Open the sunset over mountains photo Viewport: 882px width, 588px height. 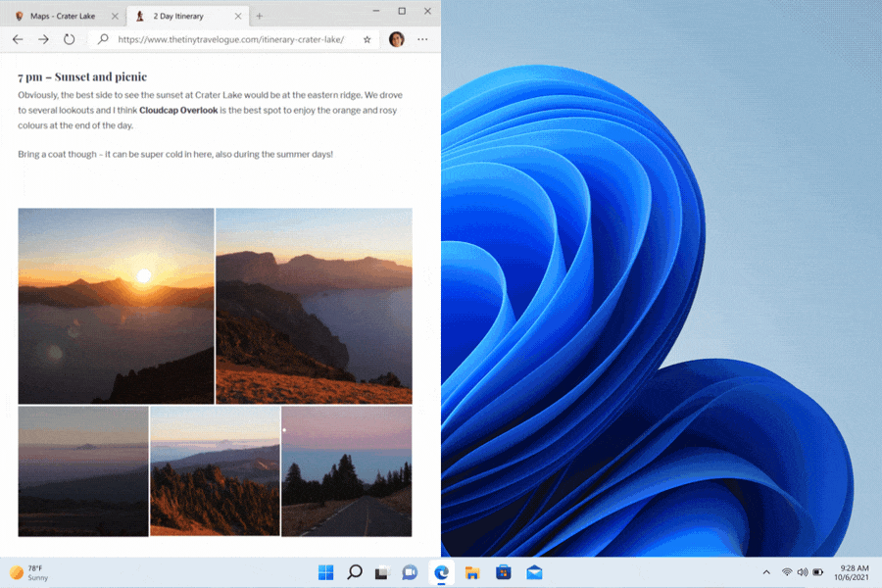116,306
